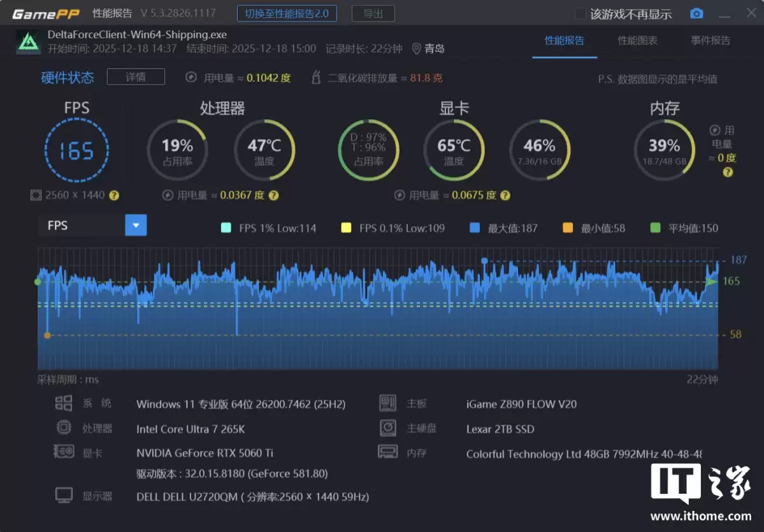Open the 事件报告 tab
The width and height of the screenshot is (764, 532).
(710, 41)
